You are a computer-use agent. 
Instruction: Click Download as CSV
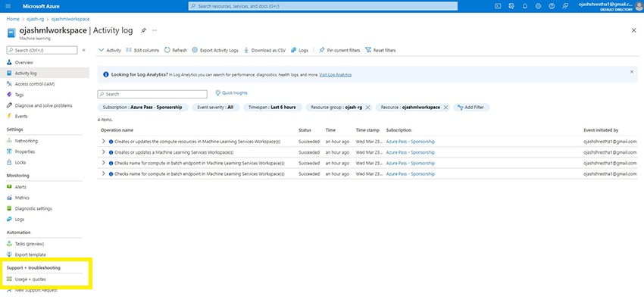[265, 50]
